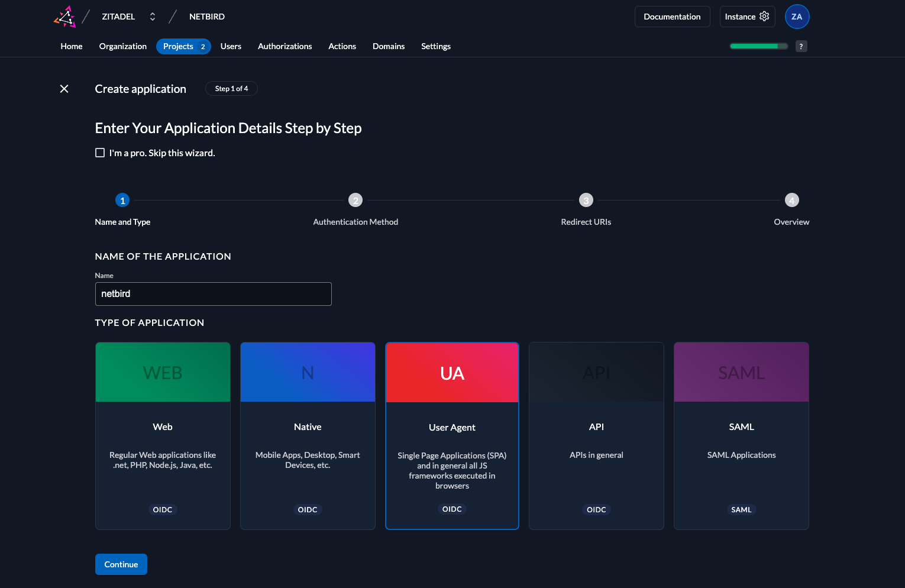
Task: Open Instance settings via the gear icon
Action: pos(764,16)
